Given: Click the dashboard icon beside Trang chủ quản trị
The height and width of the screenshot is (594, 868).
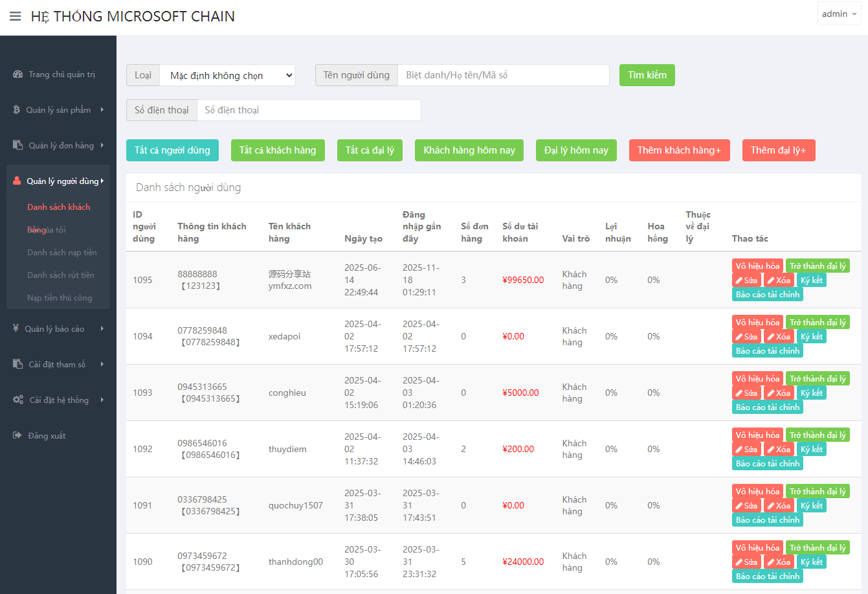Looking at the screenshot, I should [18, 74].
